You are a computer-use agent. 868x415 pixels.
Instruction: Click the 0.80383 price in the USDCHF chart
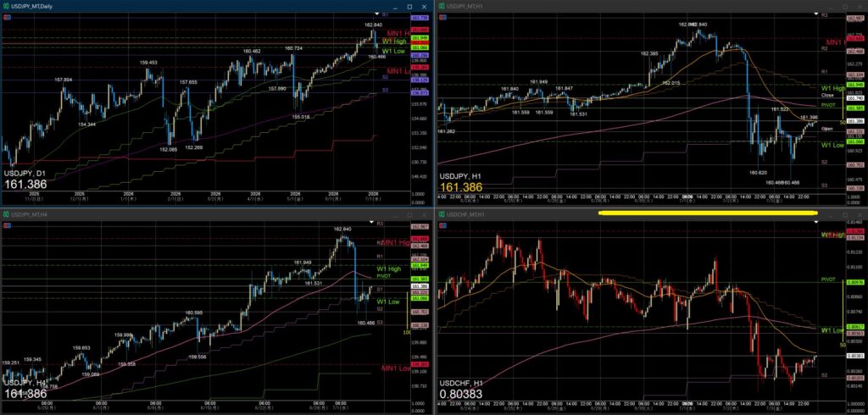[460, 394]
